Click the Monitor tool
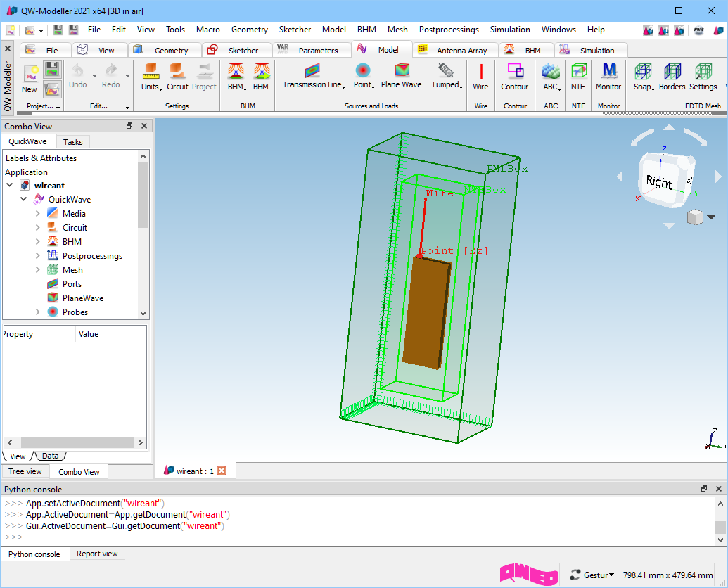The height and width of the screenshot is (588, 728). 608,77
